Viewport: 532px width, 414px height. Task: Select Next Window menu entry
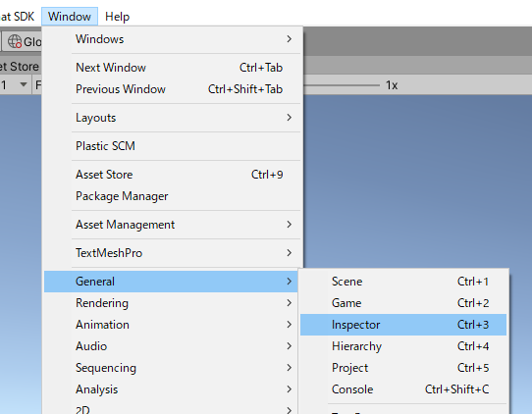pos(173,68)
